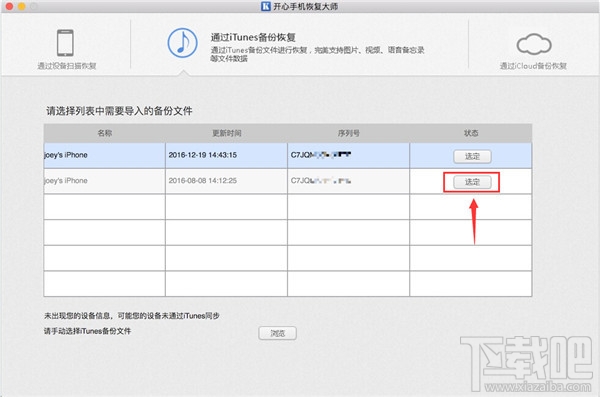Click the iTunes music note icon
The height and width of the screenshot is (397, 600).
tap(183, 43)
